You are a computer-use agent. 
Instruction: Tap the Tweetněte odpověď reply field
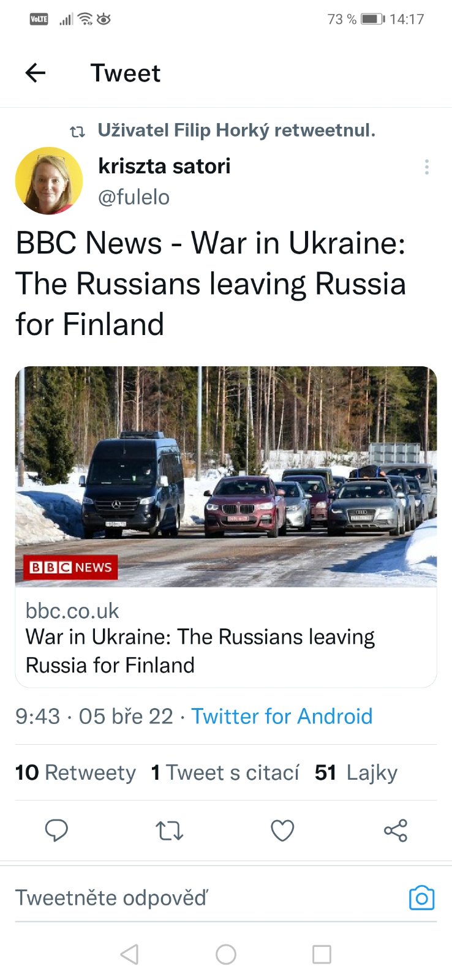click(184, 898)
